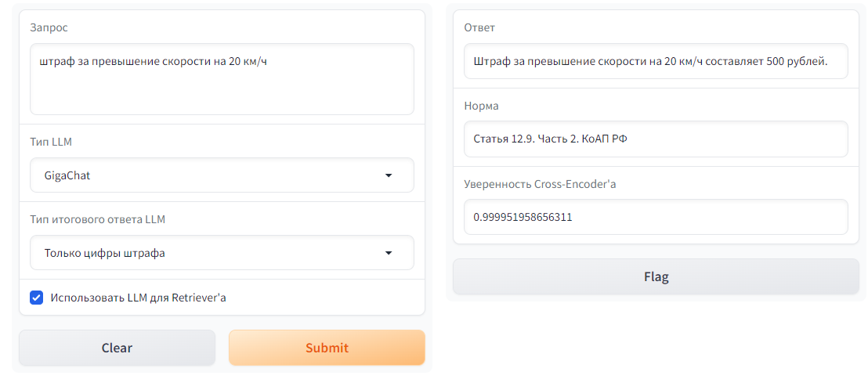
Task: Click the "Тип итогового ответа LLM" label
Action: (x=97, y=219)
